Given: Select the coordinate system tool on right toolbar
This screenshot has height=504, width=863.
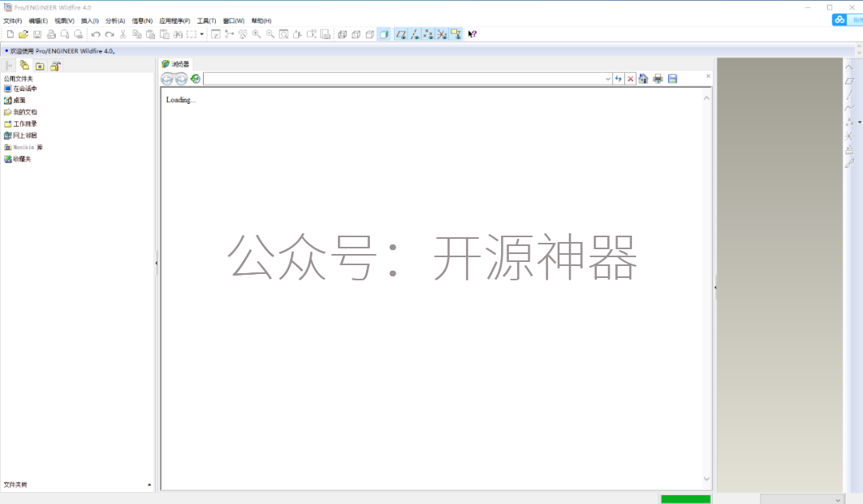Looking at the screenshot, I should (849, 136).
